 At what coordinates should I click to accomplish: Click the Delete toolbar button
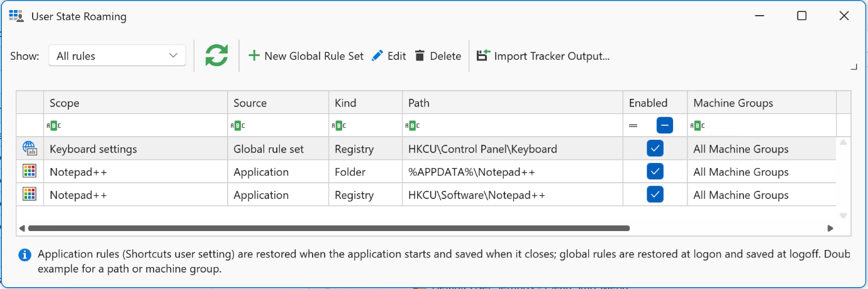438,56
